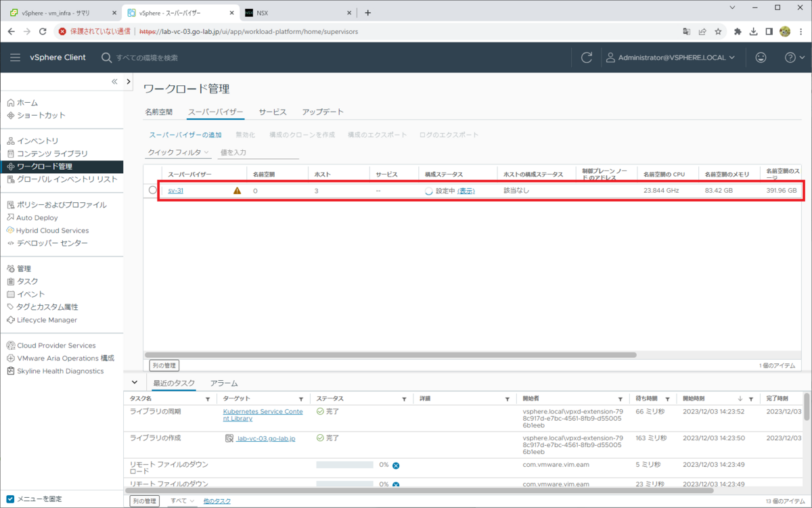Click the warning triangle icon beside sv-31
The width and height of the screenshot is (812, 508).
[x=237, y=191]
